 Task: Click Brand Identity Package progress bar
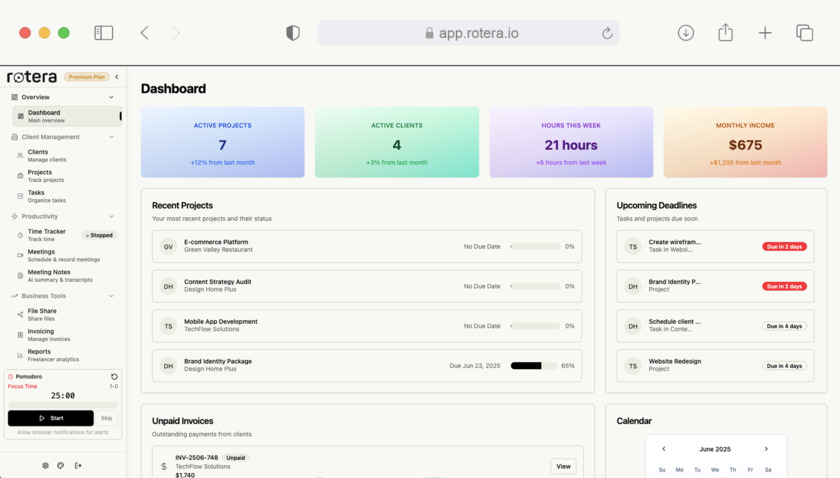pos(534,365)
